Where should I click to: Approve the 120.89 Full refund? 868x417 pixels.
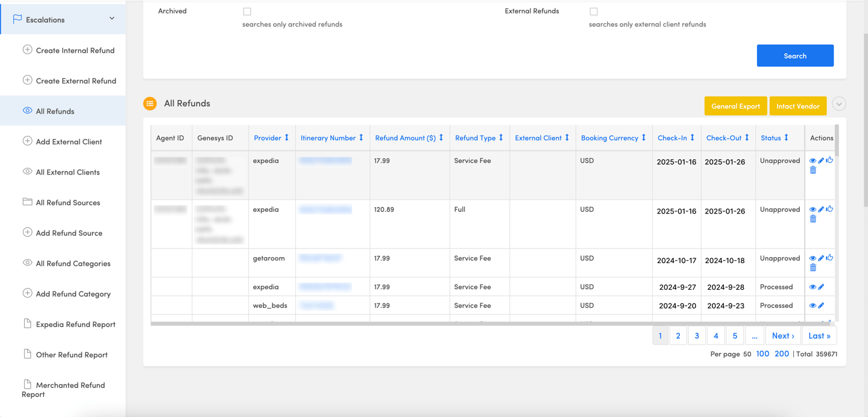coord(829,209)
